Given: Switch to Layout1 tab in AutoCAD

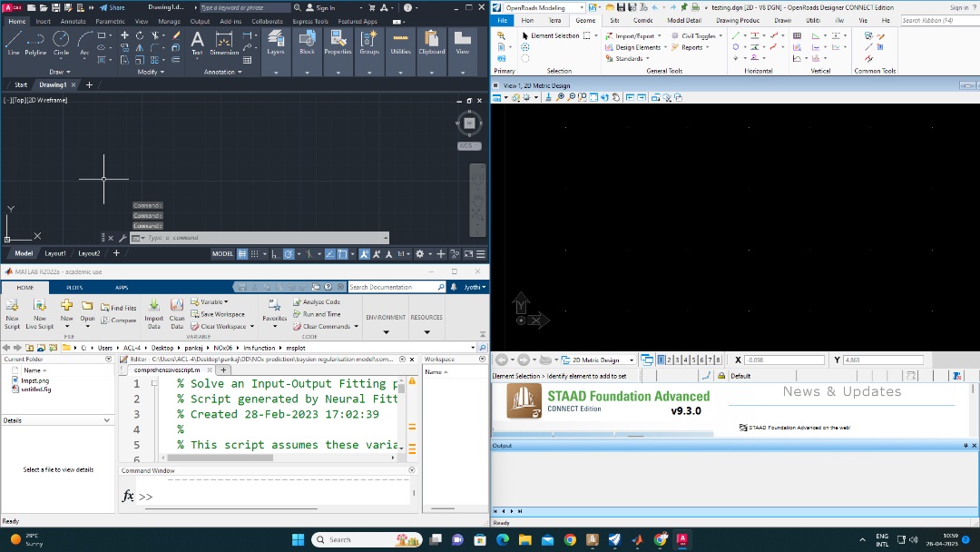Looking at the screenshot, I should (55, 253).
